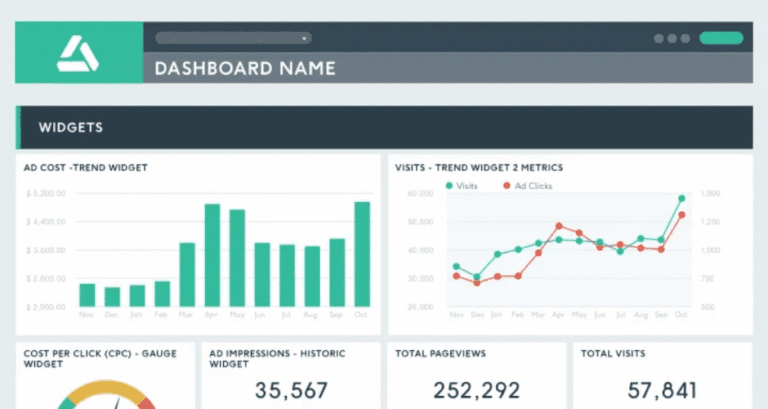Image resolution: width=768 pixels, height=409 pixels.
Task: Click the Mar bar in Ad Cost chart
Action: point(187,275)
